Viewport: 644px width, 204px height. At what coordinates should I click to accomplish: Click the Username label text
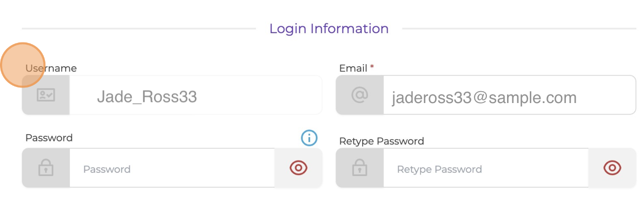tap(51, 68)
